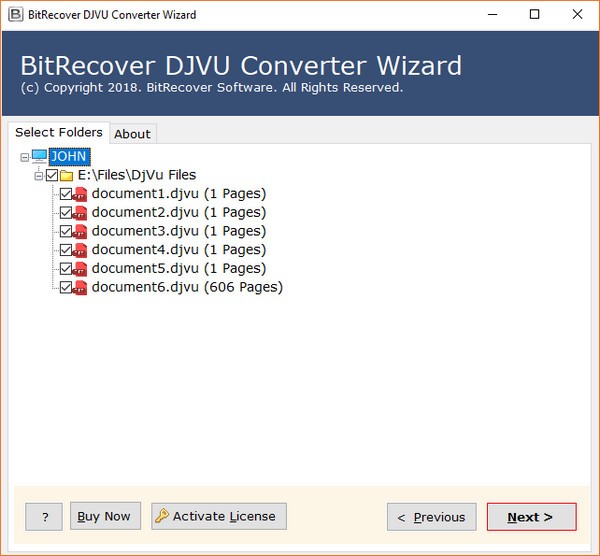
Task: Uncheck the document4.djvu checkbox
Action: coord(66,250)
